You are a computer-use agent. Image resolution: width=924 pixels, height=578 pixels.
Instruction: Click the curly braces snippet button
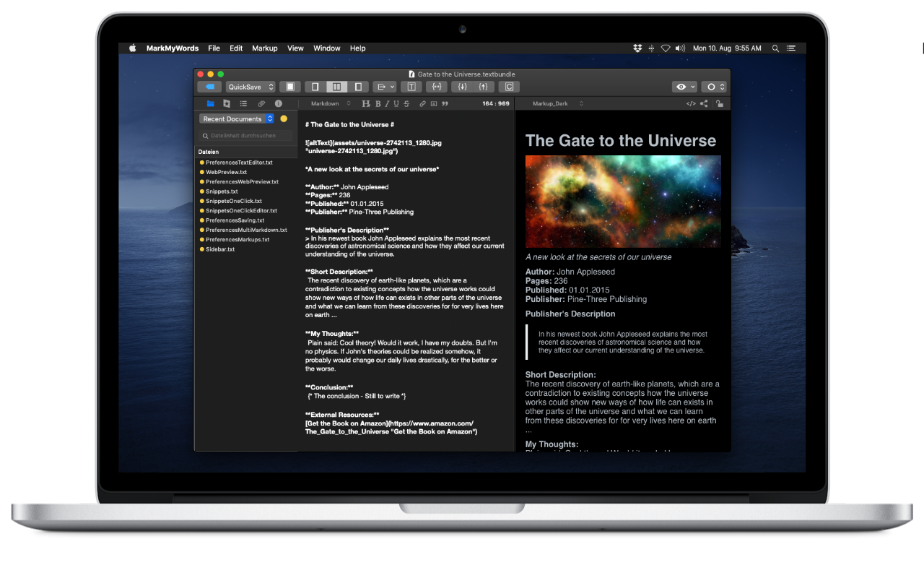436,87
